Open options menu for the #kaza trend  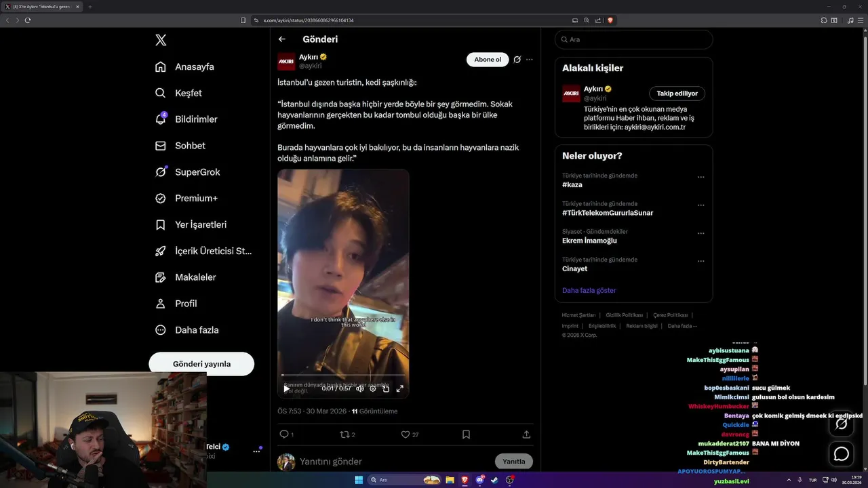pos(701,178)
